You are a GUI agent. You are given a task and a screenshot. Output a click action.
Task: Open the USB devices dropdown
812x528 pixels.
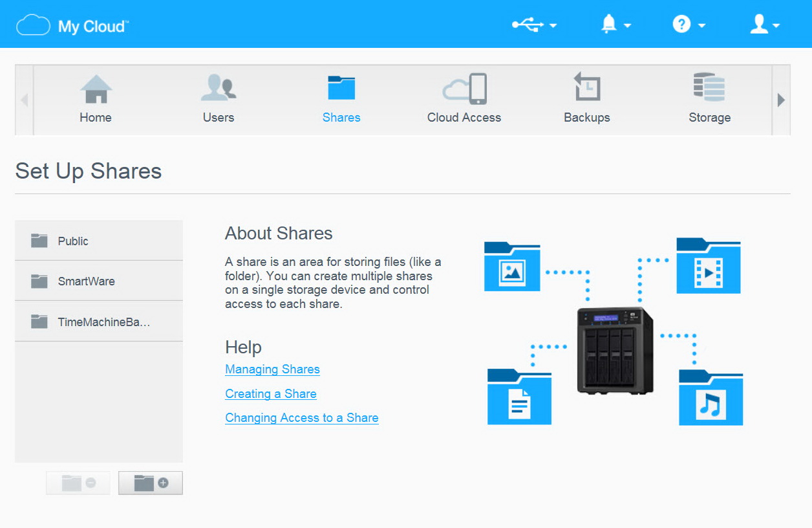coord(535,25)
